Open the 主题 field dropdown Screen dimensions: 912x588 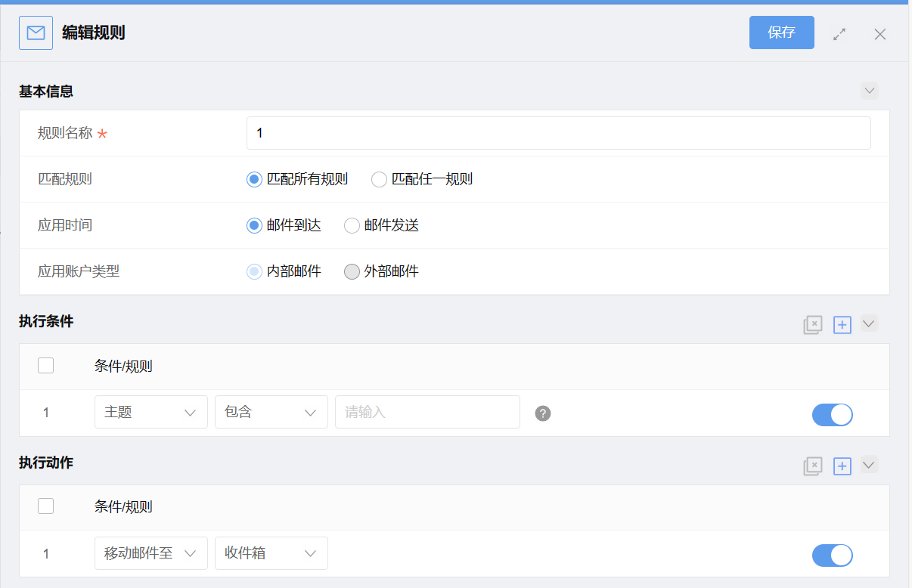coord(150,412)
